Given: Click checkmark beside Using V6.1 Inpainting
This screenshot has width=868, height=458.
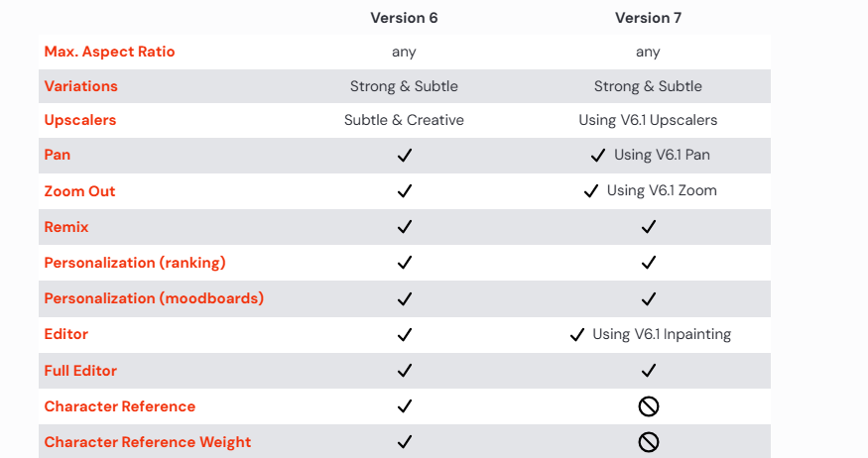Looking at the screenshot, I should [576, 335].
